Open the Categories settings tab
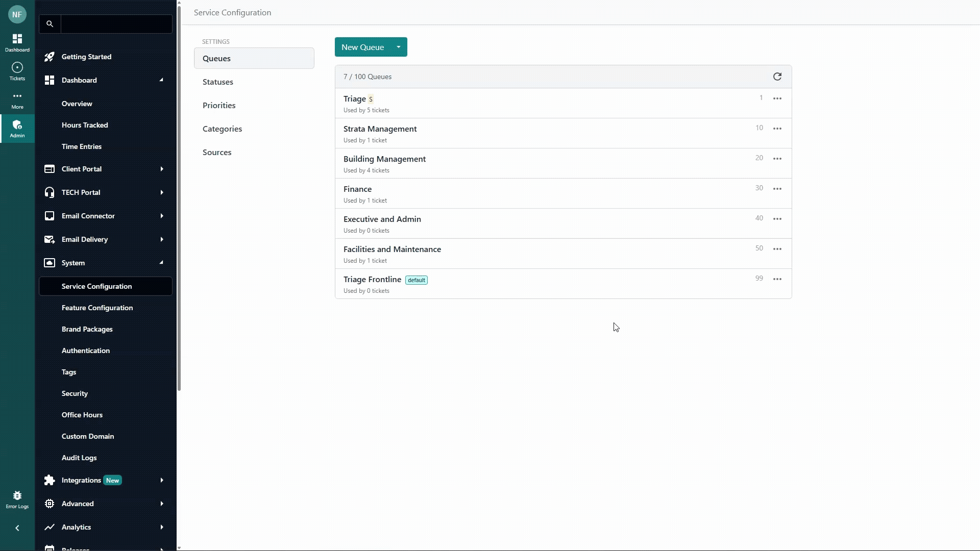Image resolution: width=980 pixels, height=551 pixels. tap(222, 129)
